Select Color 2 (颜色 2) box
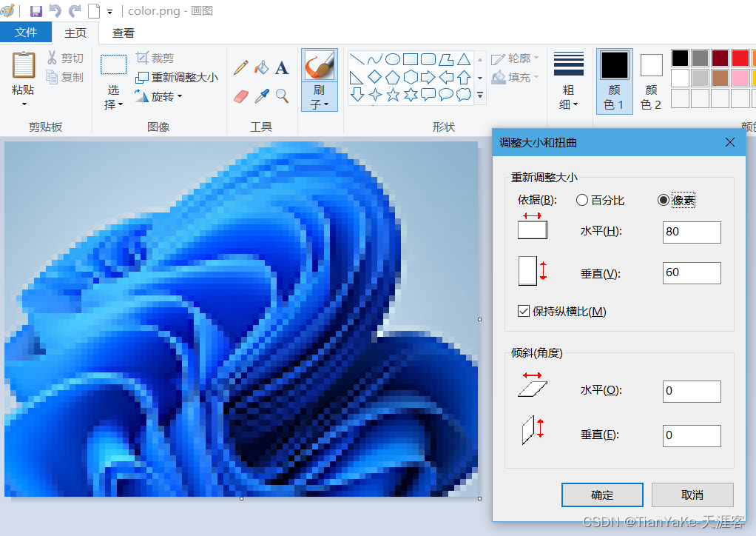 click(x=652, y=81)
